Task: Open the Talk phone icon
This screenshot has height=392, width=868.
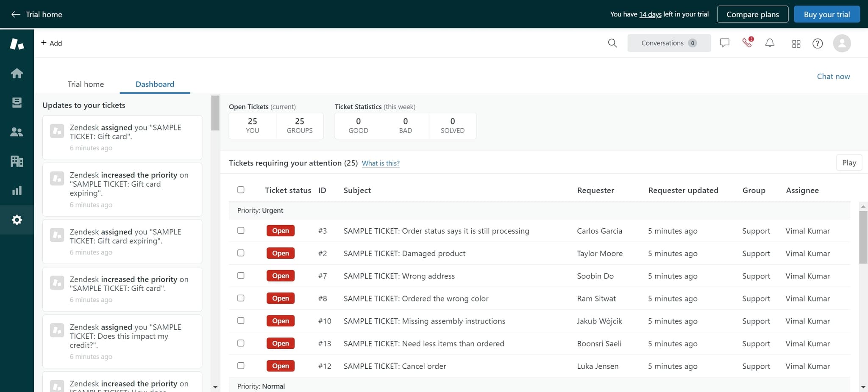Action: coord(747,43)
